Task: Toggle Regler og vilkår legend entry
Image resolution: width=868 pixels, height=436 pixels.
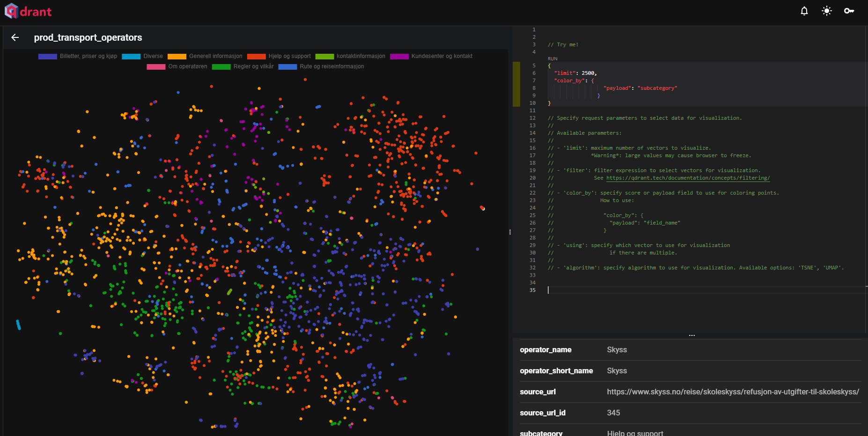Action: [x=243, y=66]
